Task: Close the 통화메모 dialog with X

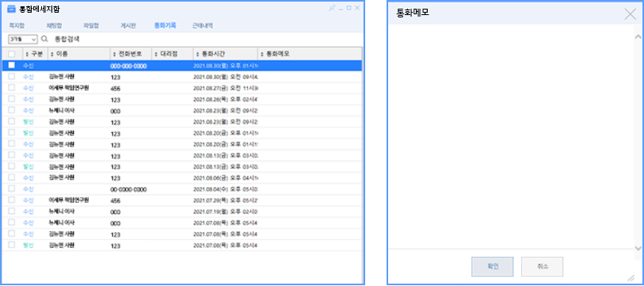Action: click(630, 14)
